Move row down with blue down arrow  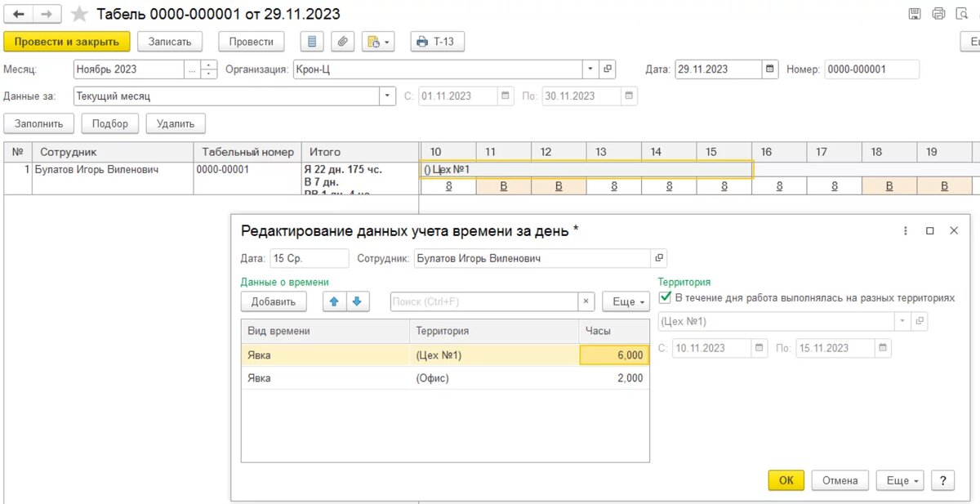point(356,301)
